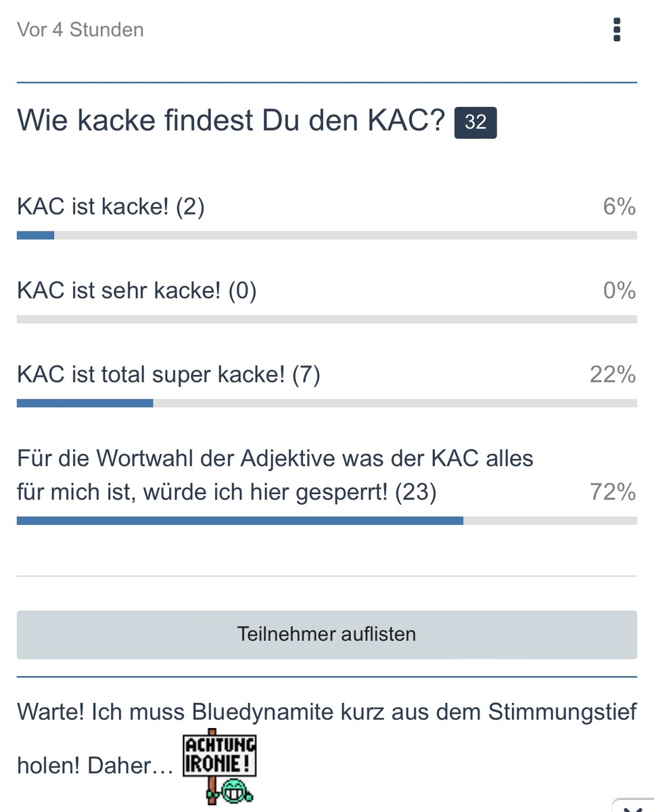Image resolution: width=654 pixels, height=812 pixels.
Task: Click the poll title "Wie kacke findest Du den KAC?"
Action: [x=231, y=121]
